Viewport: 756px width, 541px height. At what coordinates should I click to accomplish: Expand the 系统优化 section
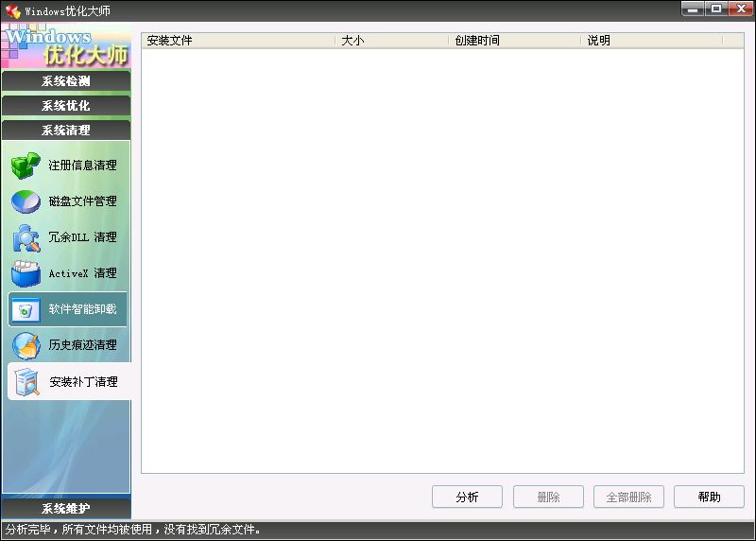[66, 106]
